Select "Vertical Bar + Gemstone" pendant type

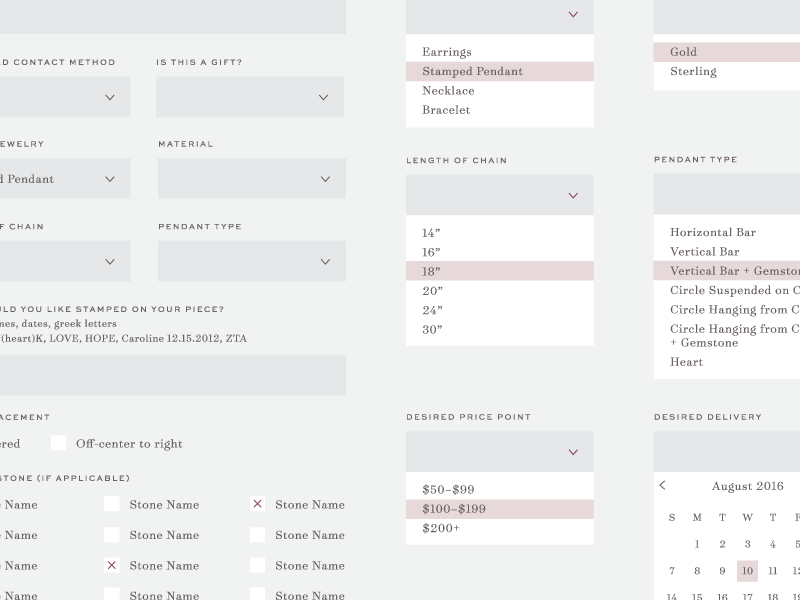[x=730, y=270]
